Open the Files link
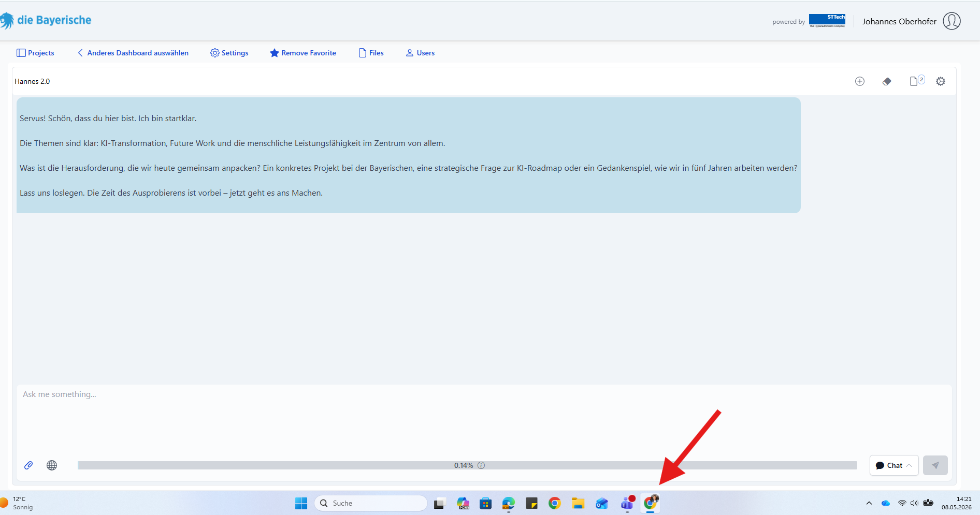The width and height of the screenshot is (980, 515). [x=371, y=53]
